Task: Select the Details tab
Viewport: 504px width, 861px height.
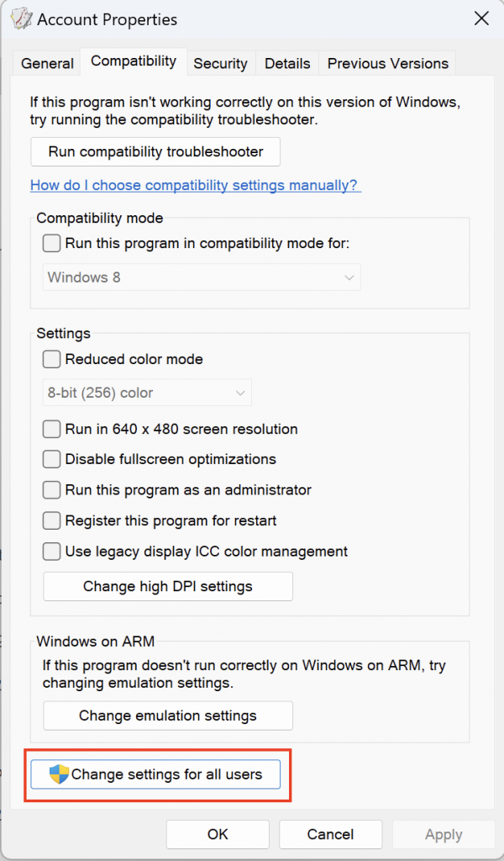Action: (x=287, y=64)
